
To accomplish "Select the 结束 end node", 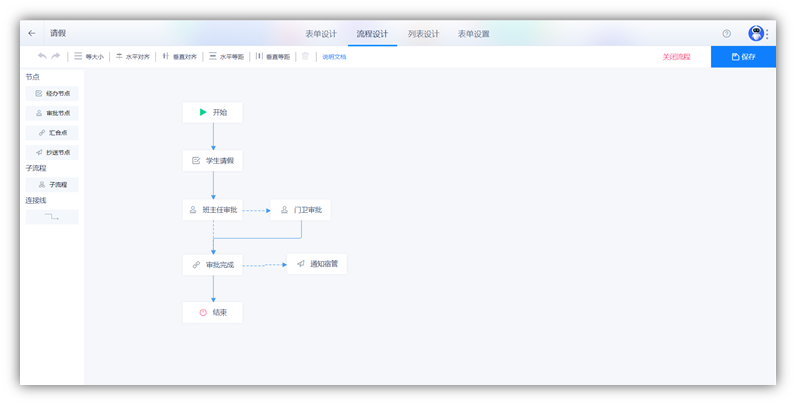I will point(213,313).
